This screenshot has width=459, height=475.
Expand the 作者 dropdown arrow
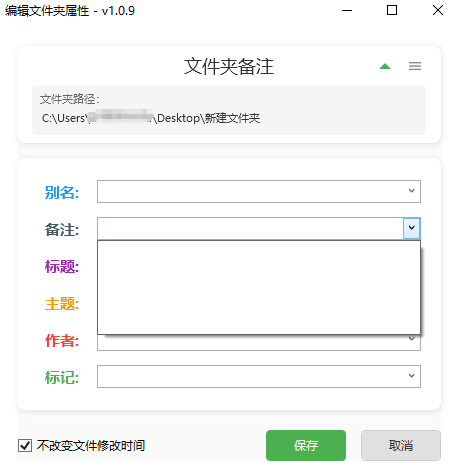412,340
